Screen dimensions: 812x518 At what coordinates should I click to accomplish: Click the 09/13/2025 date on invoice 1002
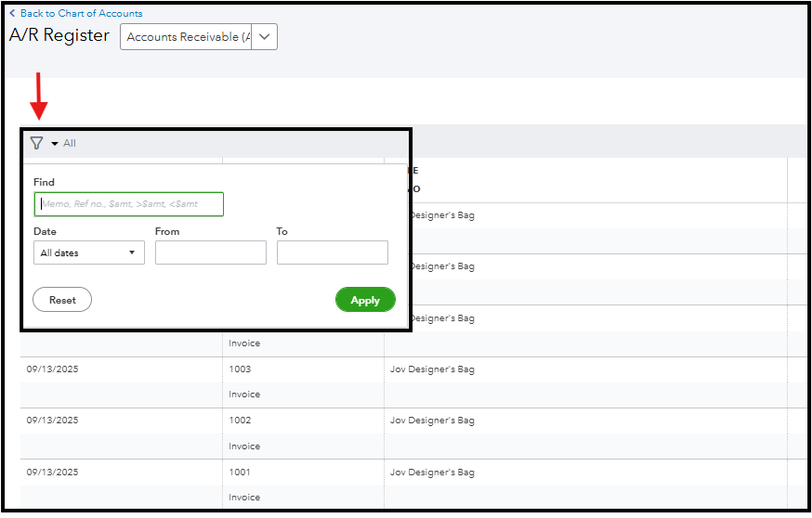(x=53, y=421)
